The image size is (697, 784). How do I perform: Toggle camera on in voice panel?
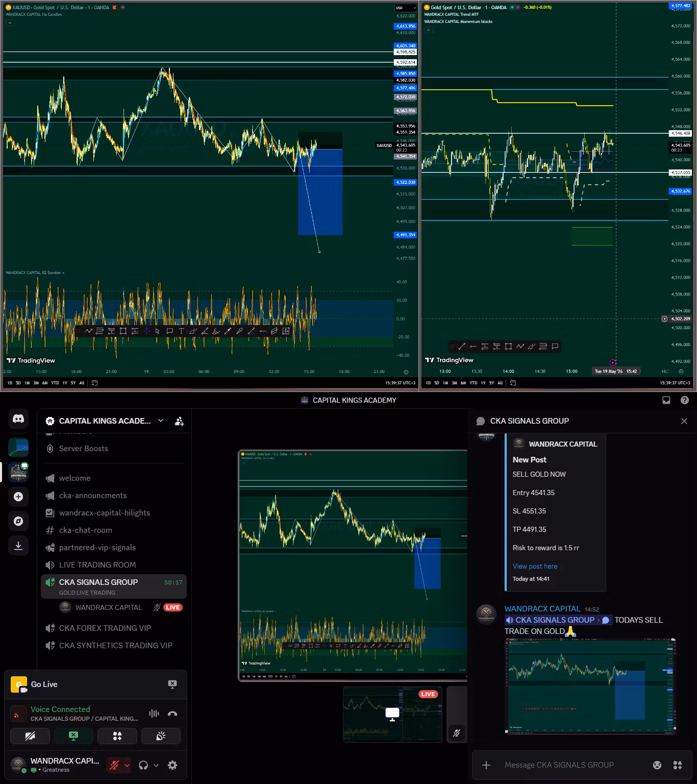point(30,736)
